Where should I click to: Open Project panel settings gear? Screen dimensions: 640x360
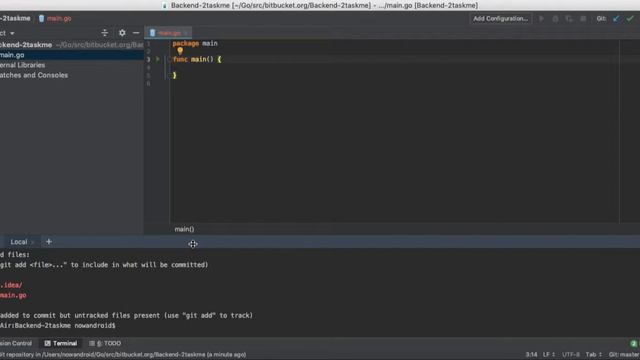click(x=122, y=33)
